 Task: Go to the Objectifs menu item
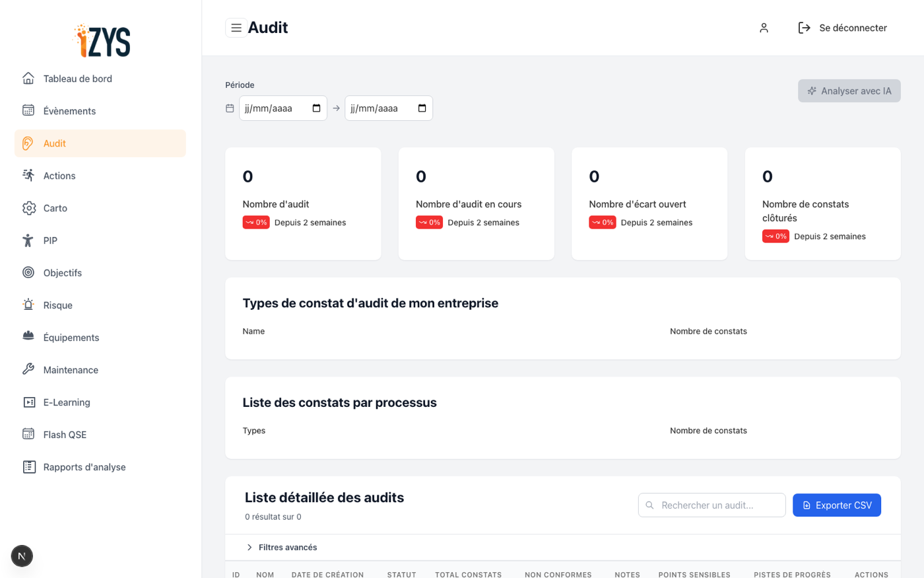(x=100, y=273)
